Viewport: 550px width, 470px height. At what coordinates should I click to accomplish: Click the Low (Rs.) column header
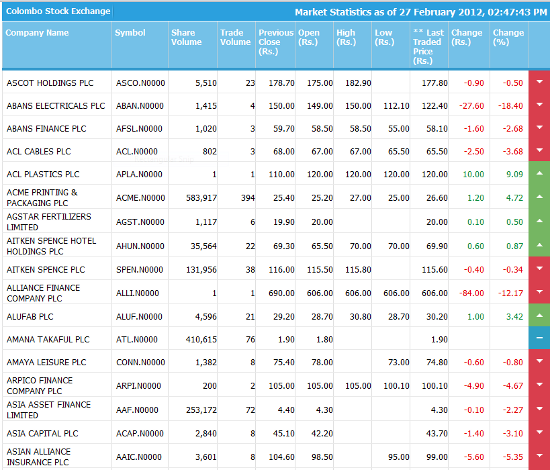pyautogui.click(x=384, y=38)
